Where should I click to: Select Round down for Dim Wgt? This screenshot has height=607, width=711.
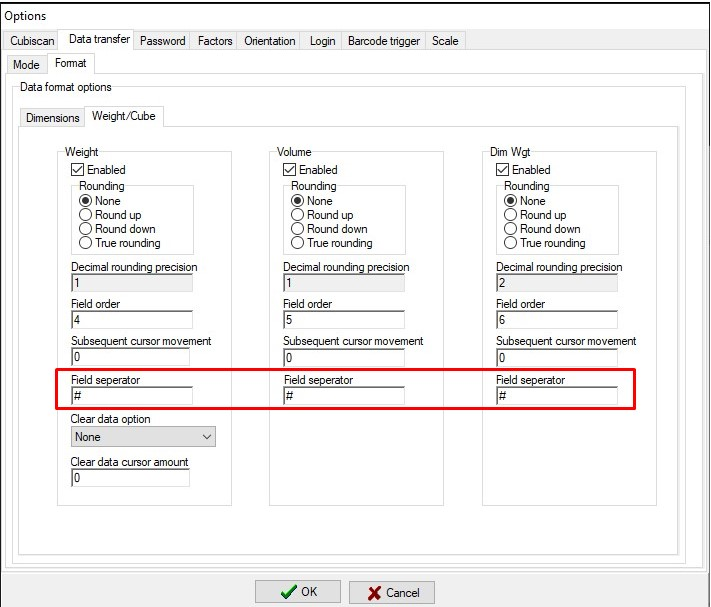click(511, 229)
